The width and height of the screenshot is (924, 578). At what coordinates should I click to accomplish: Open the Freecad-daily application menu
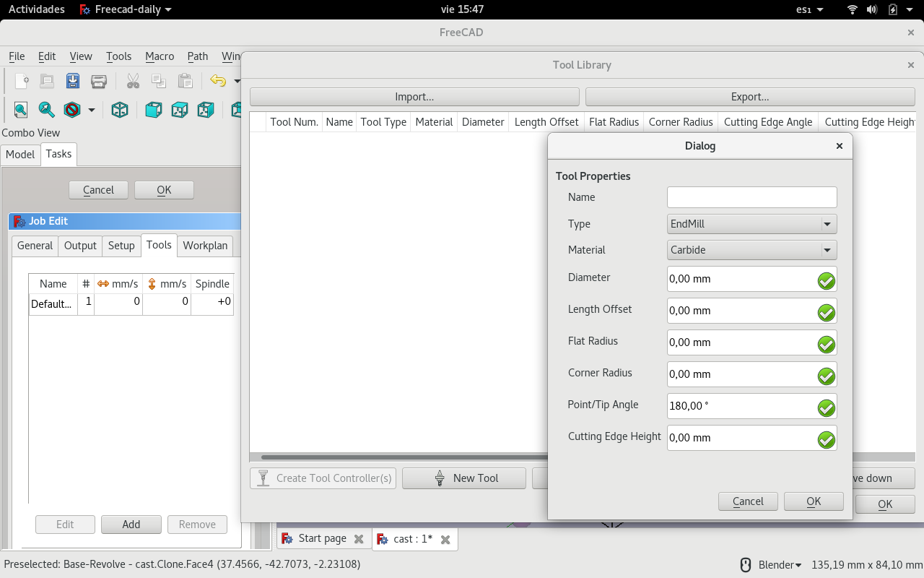[125, 9]
